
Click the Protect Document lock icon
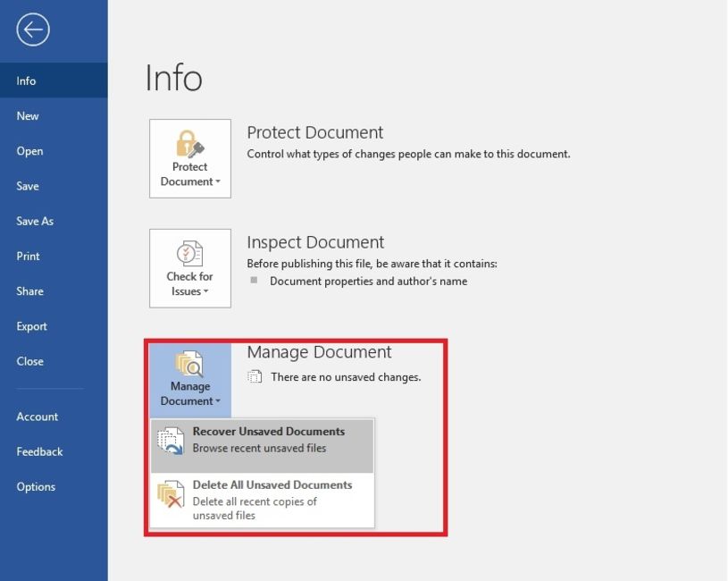pyautogui.click(x=190, y=144)
